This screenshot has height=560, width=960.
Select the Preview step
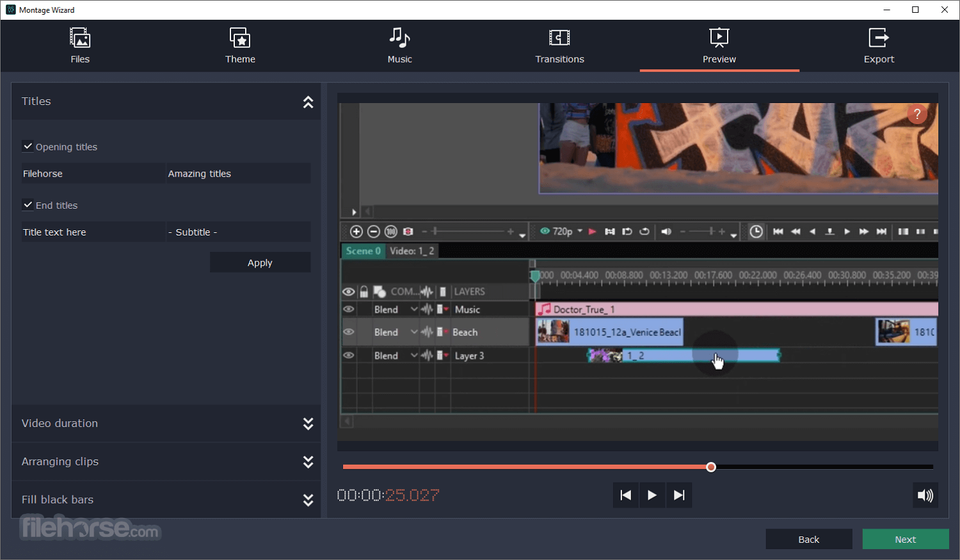pyautogui.click(x=719, y=45)
